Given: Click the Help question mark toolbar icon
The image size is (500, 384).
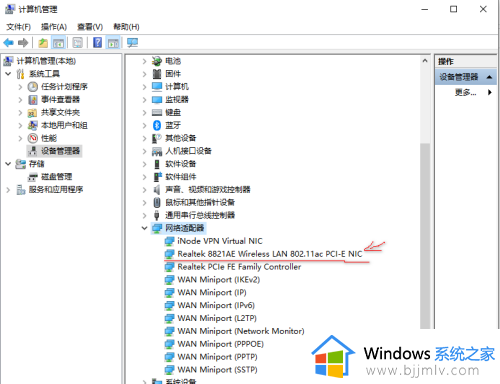Looking at the screenshot, I should click(x=97, y=43).
